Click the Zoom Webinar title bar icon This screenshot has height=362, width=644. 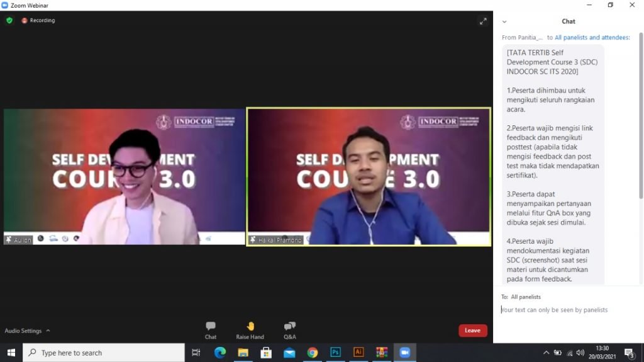(4, 5)
